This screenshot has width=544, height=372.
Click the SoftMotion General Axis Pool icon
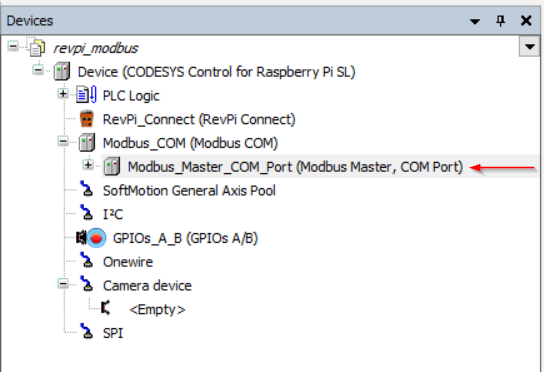pyautogui.click(x=86, y=190)
